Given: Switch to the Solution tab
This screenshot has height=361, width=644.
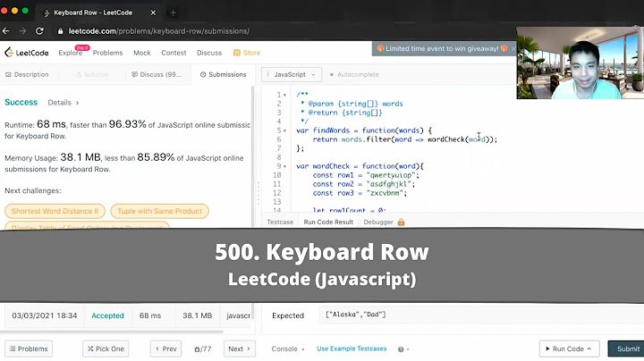Looking at the screenshot, I should click(x=93, y=75).
